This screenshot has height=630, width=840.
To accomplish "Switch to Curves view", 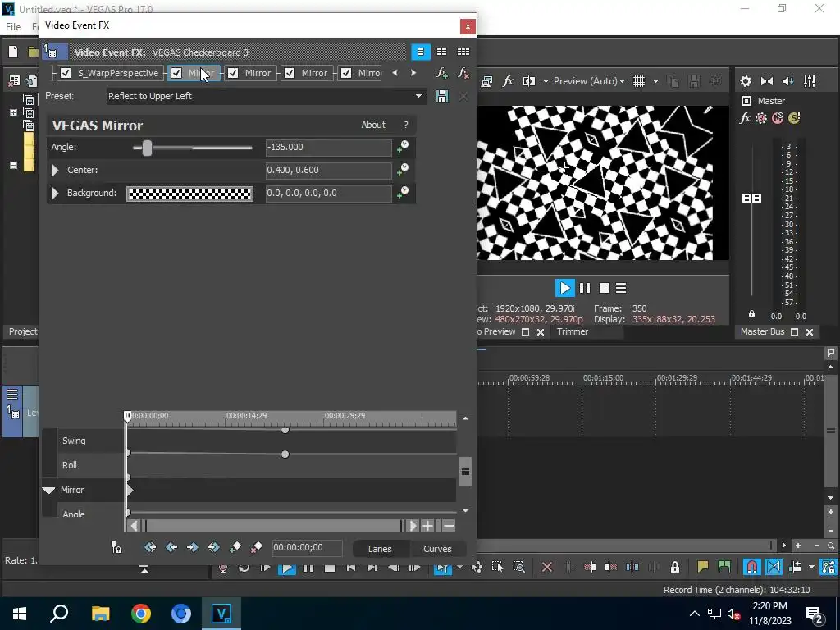I will click(x=437, y=549).
